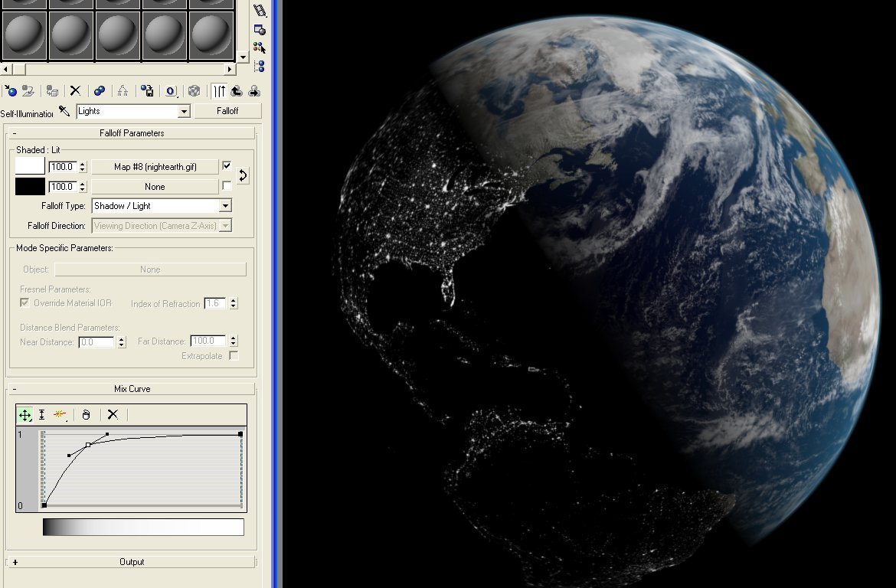Click Delete Point X in Mix Curve
The width and height of the screenshot is (896, 588).
(x=113, y=415)
